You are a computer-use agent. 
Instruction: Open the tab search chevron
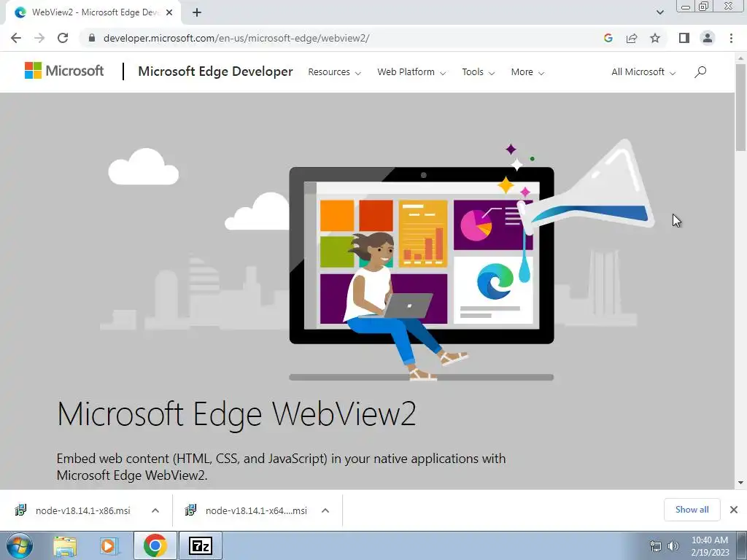coord(659,12)
